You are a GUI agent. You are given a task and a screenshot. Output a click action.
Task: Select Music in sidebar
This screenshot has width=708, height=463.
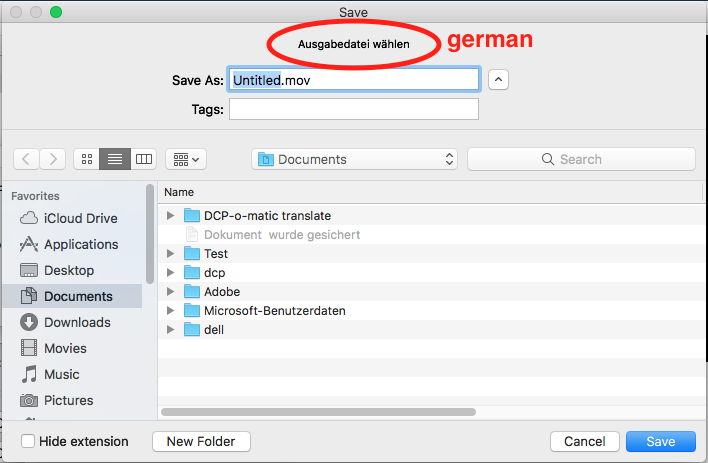[72, 374]
